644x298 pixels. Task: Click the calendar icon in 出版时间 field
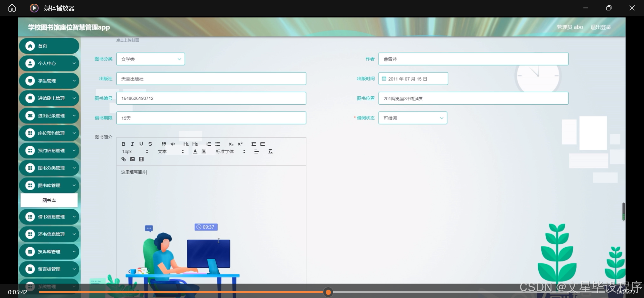[384, 79]
